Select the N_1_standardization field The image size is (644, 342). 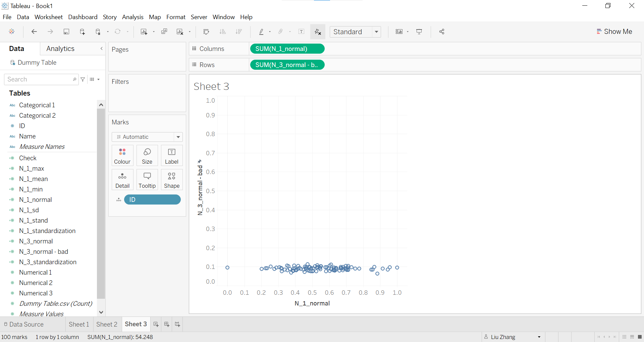47,231
